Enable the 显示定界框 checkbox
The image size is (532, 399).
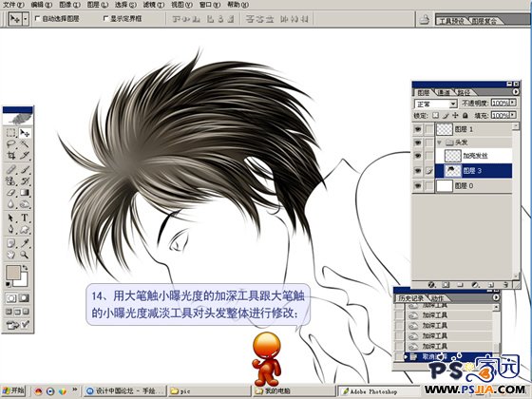coord(105,19)
